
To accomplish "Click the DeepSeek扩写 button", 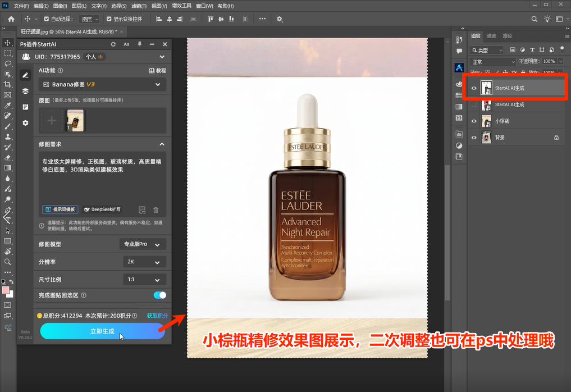I will 102,209.
